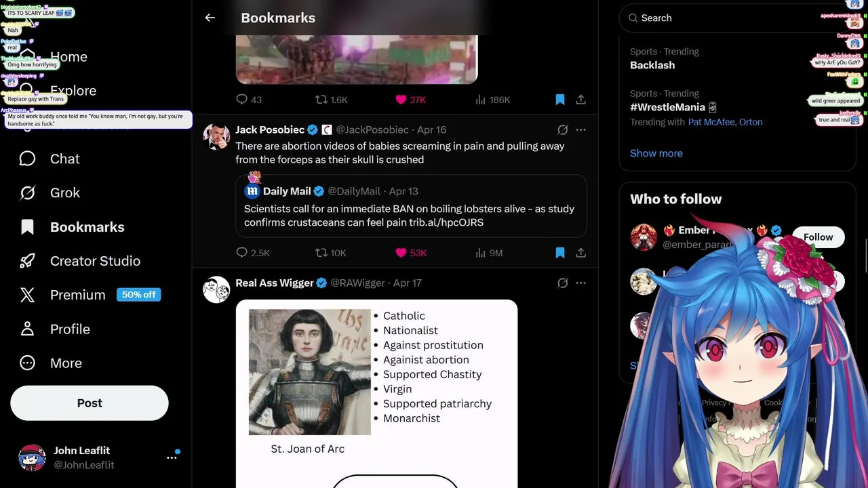Open Grok action on Real Ass Wigger post
This screenshot has height=488, width=868.
click(562, 283)
